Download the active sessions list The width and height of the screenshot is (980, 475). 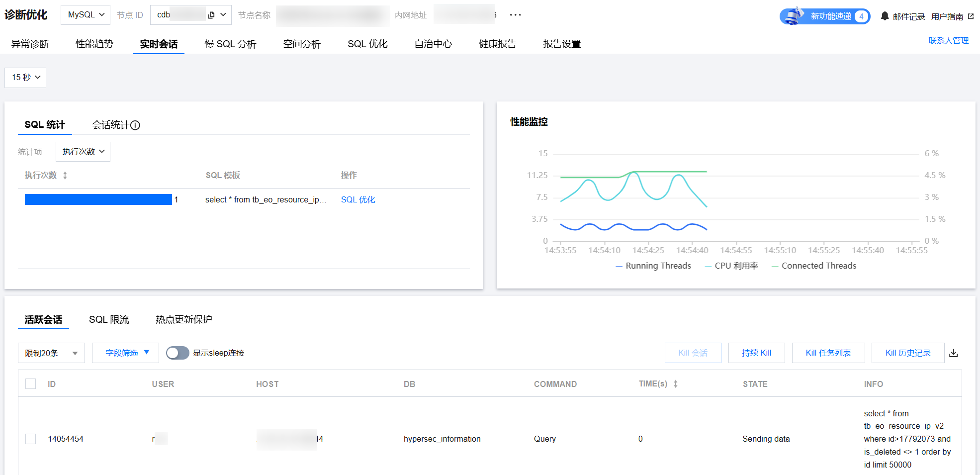[x=953, y=353]
